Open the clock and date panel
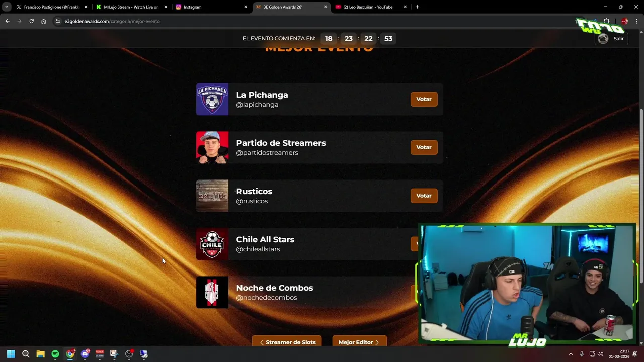 coord(619,354)
